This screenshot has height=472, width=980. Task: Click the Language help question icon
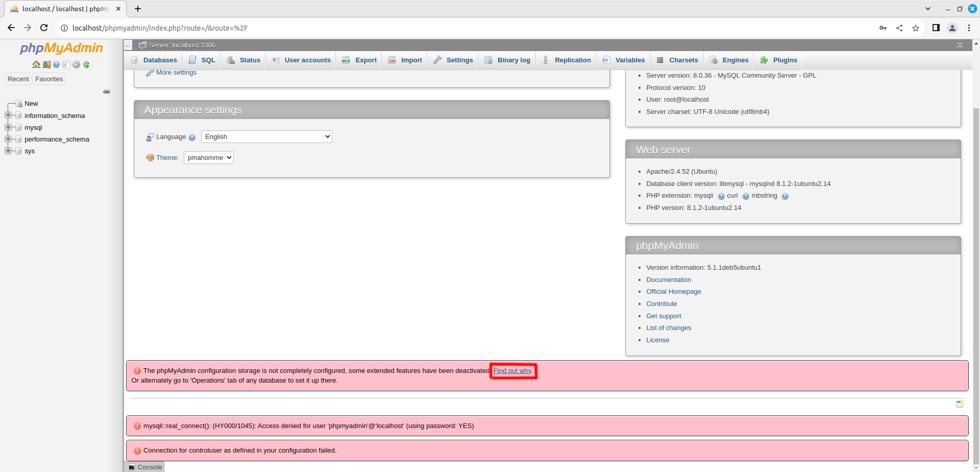pos(192,137)
